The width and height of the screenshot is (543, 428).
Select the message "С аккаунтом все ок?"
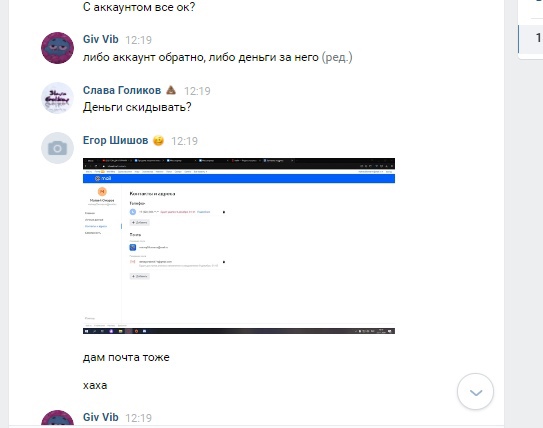[139, 7]
